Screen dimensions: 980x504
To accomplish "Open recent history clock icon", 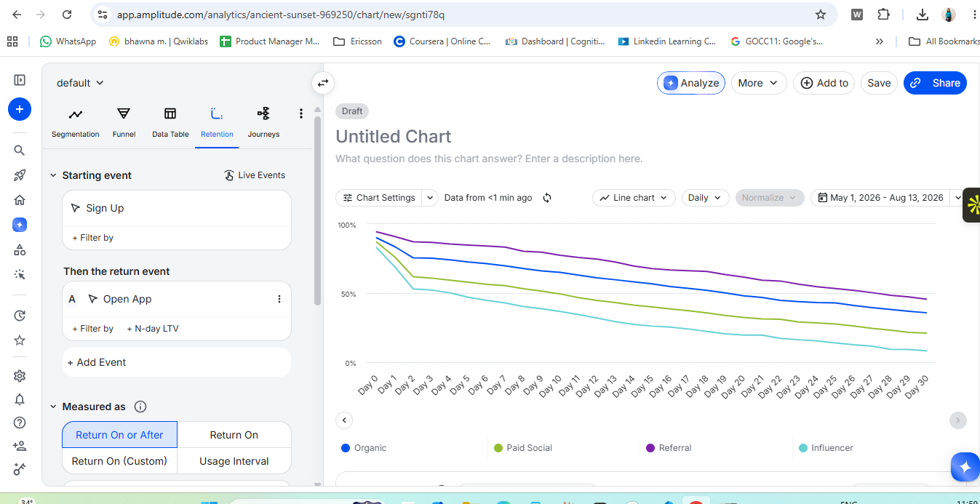I will (x=20, y=316).
